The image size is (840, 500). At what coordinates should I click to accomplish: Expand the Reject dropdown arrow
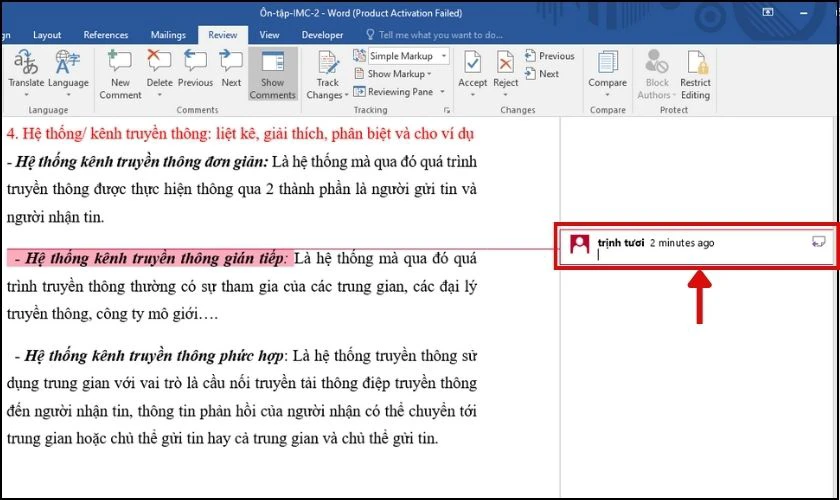[x=505, y=95]
